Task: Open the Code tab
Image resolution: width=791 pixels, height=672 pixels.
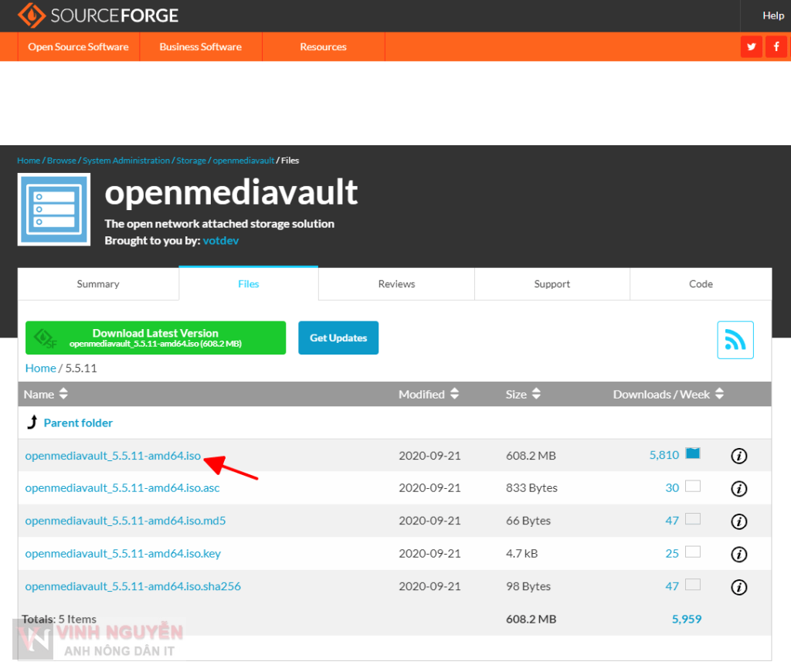Action: coord(701,284)
